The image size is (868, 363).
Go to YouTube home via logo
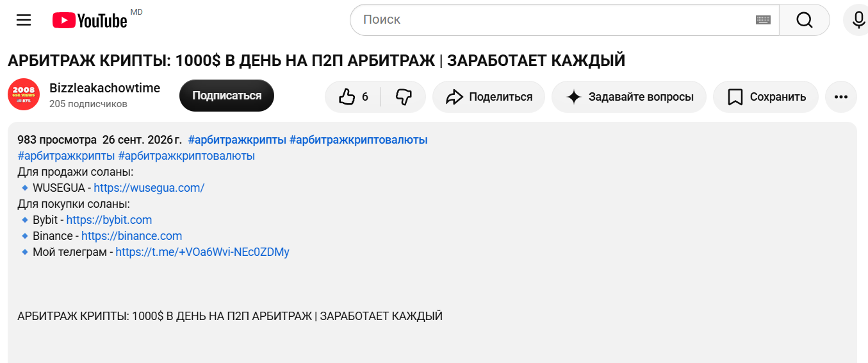click(90, 21)
